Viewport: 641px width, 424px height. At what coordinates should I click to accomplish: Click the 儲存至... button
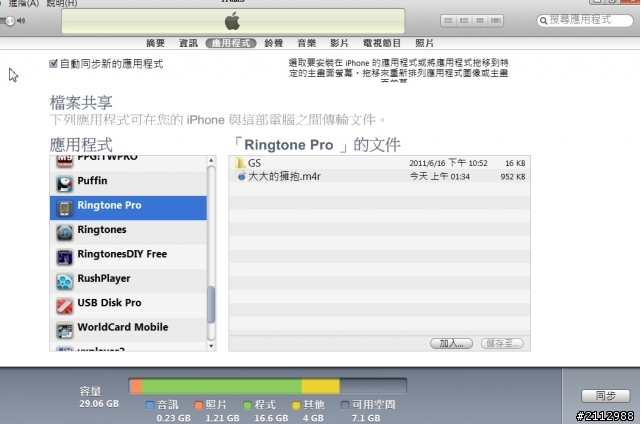[x=502, y=343]
